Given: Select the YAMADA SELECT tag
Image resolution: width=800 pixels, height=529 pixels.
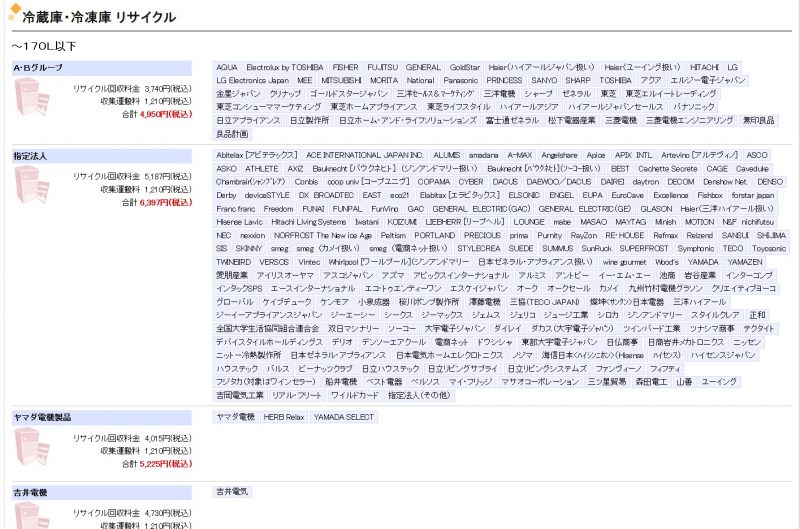Looking at the screenshot, I should point(344,416).
